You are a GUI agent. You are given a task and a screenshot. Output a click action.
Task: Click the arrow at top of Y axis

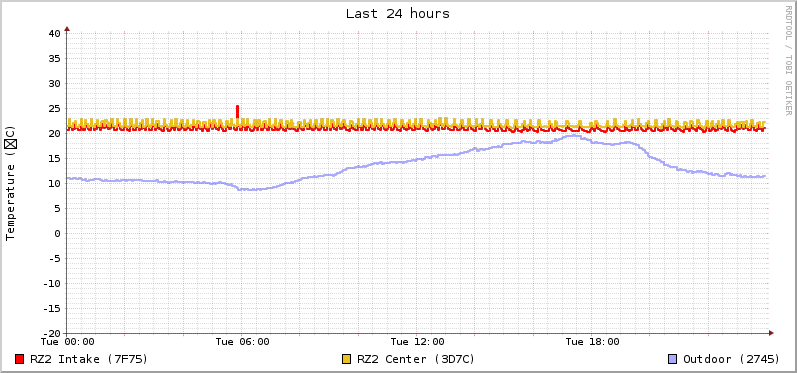[67, 29]
